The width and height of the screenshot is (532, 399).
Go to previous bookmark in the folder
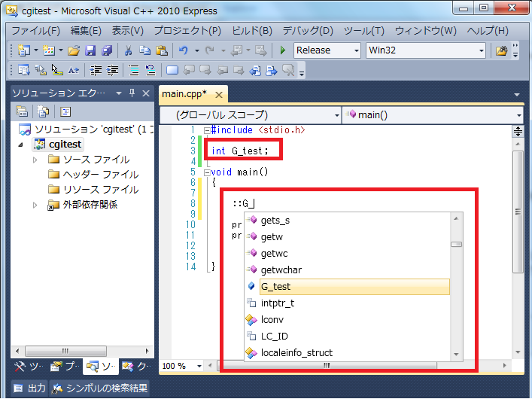[222, 70]
